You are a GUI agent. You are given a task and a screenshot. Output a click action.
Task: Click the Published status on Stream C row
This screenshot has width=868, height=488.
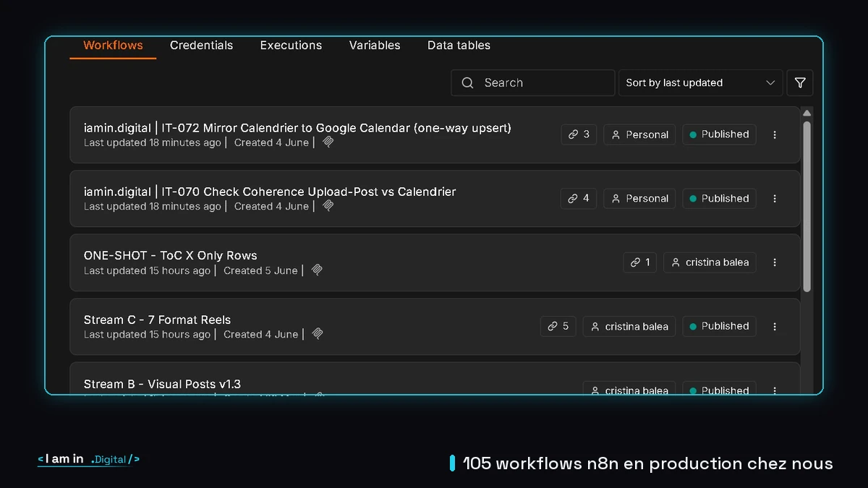pyautogui.click(x=719, y=326)
